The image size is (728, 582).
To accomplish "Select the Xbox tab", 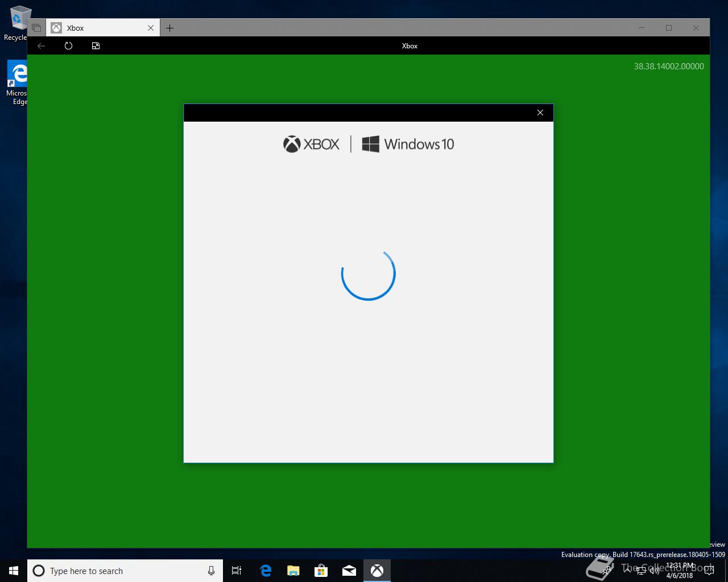I will coord(102,28).
